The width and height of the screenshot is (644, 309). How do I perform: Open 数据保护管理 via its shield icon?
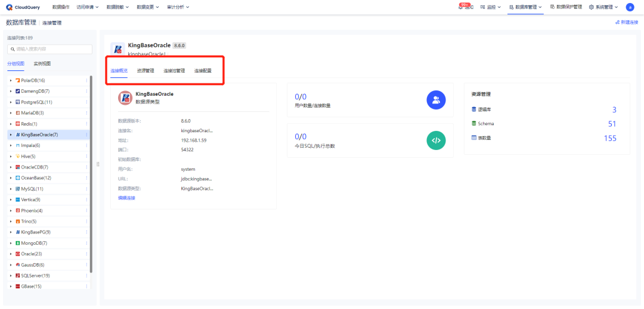552,7
